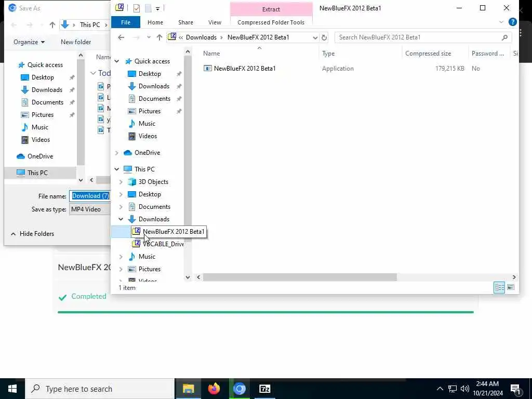
Task: Collapse the Quick access tree node
Action: click(117, 61)
